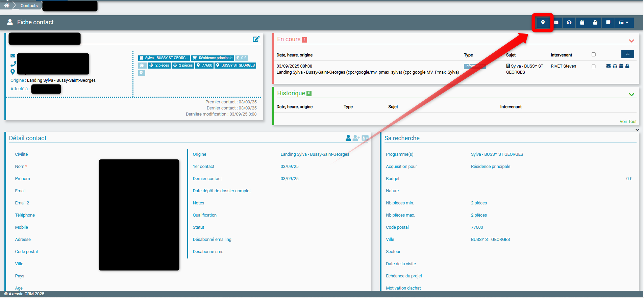
Task: Edit contact card with the pencil icon
Action: [256, 39]
